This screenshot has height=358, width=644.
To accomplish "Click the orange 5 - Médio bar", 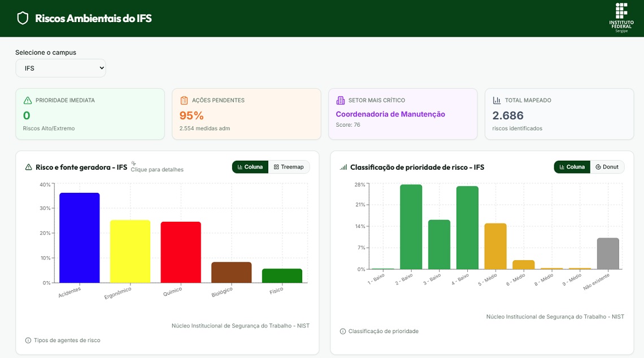I will (x=495, y=246).
